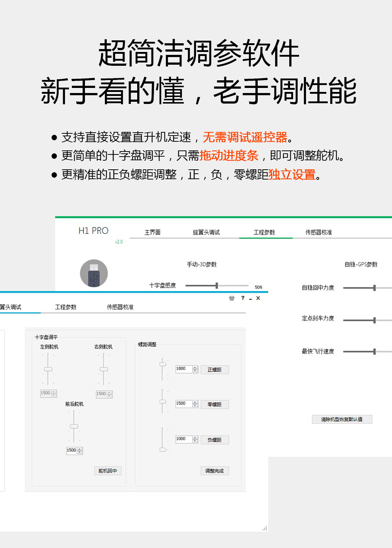Open 传感器校准 tab in H1 PRO window
The height and width of the screenshot is (548, 392).
coord(319,232)
